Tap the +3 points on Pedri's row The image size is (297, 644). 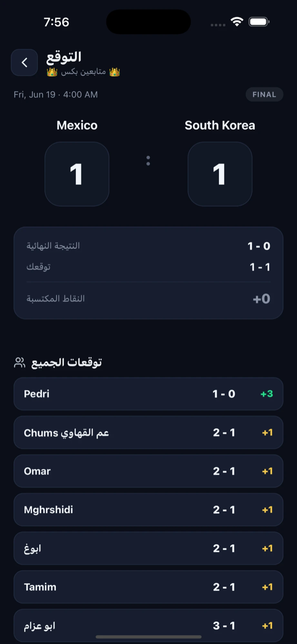pyautogui.click(x=267, y=394)
